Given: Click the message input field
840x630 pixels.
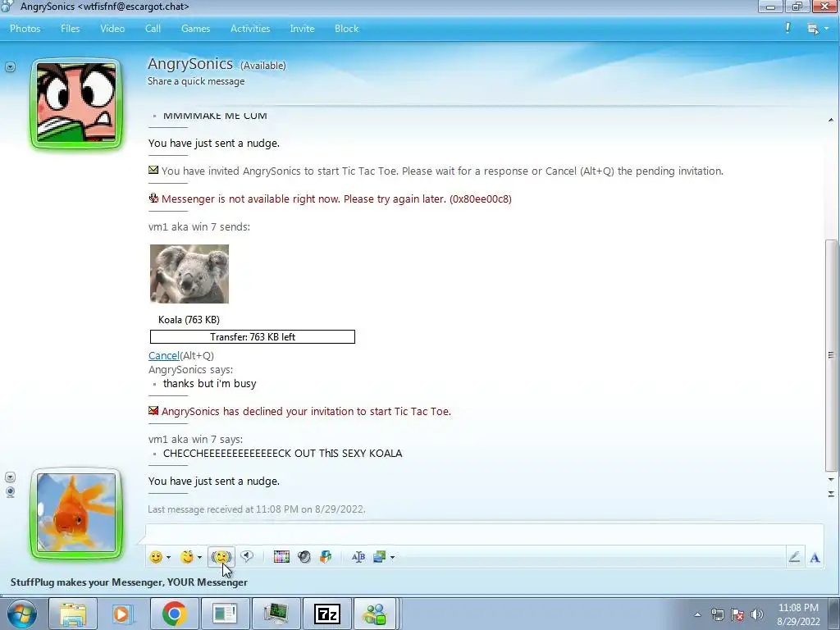Looking at the screenshot, I should click(x=484, y=534).
